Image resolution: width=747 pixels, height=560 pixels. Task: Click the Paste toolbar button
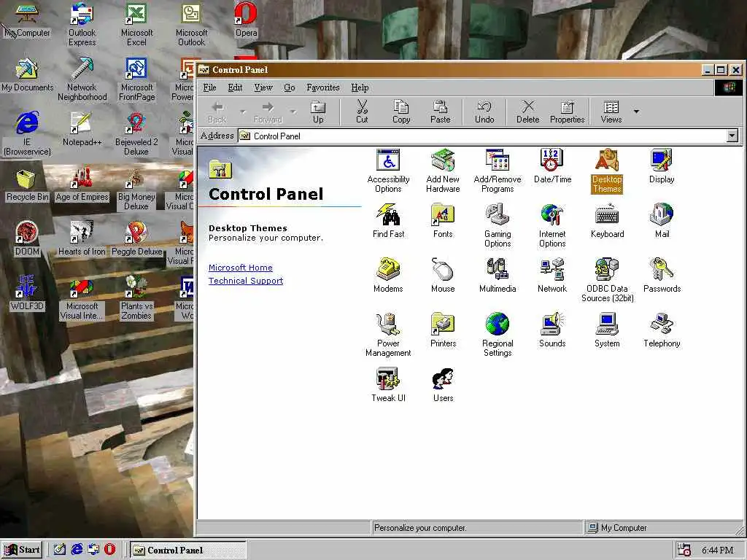(440, 112)
